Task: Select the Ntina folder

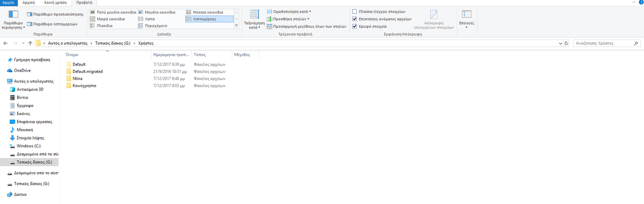Action: (x=77, y=79)
